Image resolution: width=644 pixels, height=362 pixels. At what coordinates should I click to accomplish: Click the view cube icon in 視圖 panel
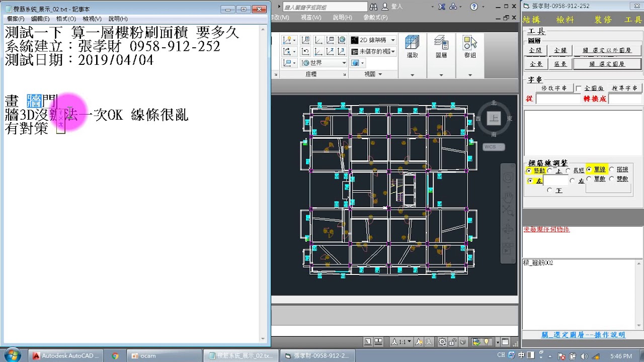click(356, 63)
